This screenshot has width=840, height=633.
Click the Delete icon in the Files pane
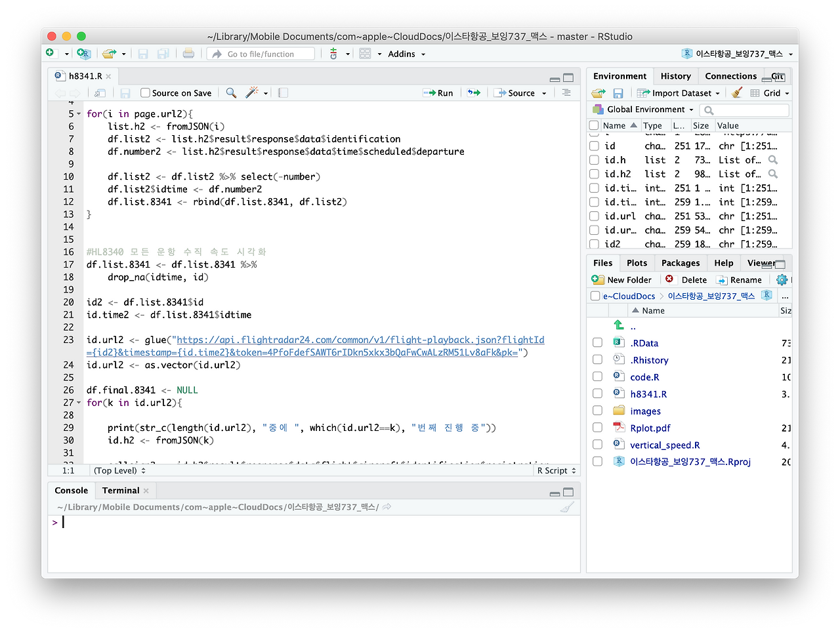[669, 279]
